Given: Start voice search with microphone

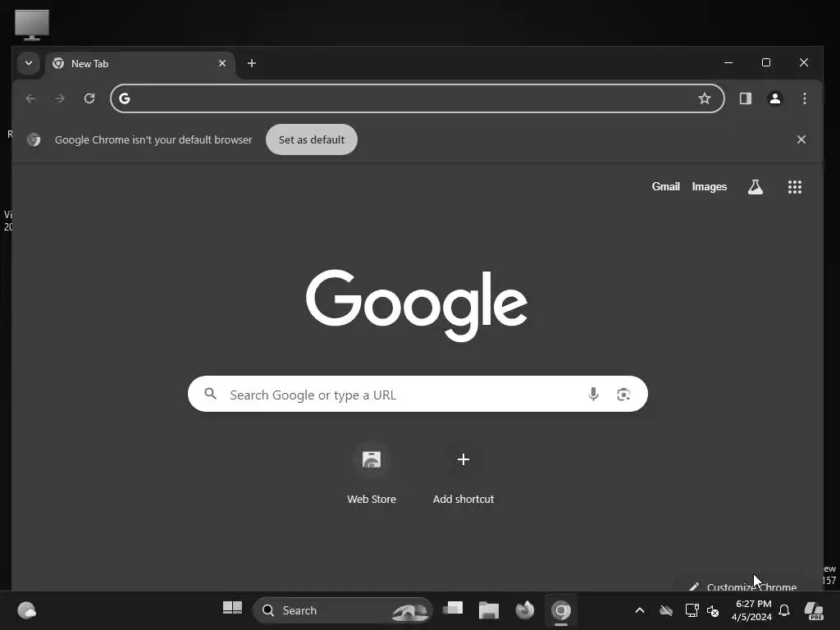Looking at the screenshot, I should pos(593,395).
